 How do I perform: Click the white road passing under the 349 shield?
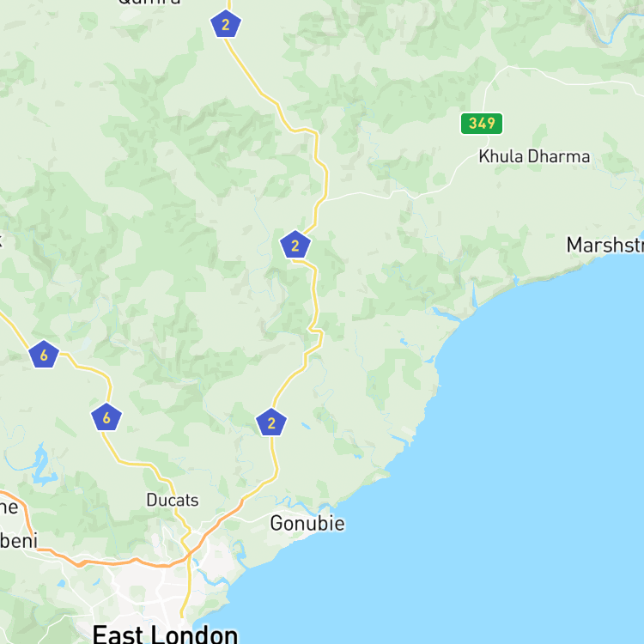coord(484,99)
